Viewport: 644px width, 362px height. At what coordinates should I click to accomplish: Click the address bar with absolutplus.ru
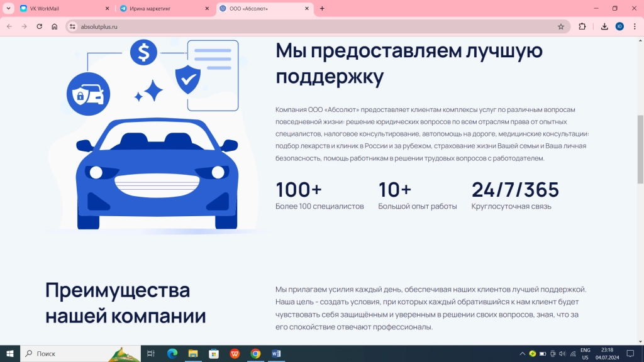coord(316,26)
